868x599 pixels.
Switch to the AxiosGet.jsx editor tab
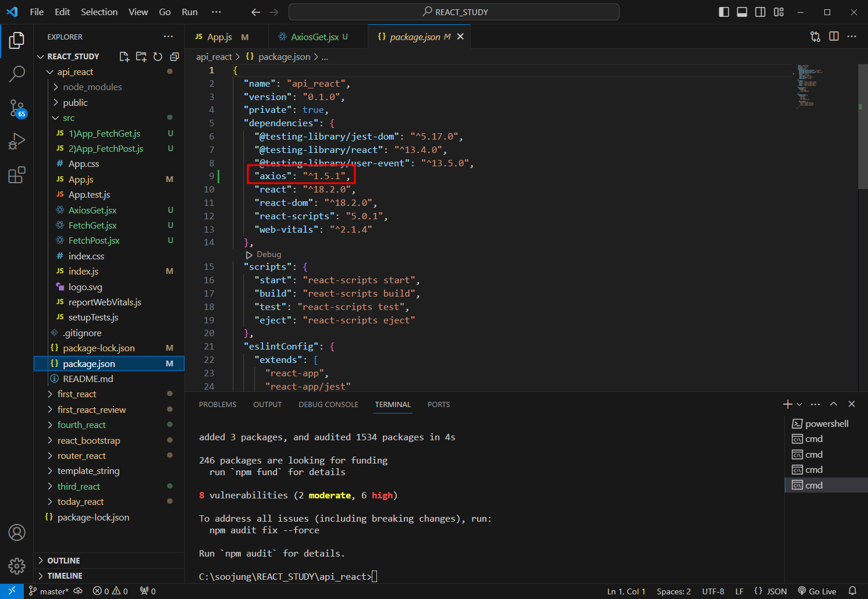(x=318, y=37)
